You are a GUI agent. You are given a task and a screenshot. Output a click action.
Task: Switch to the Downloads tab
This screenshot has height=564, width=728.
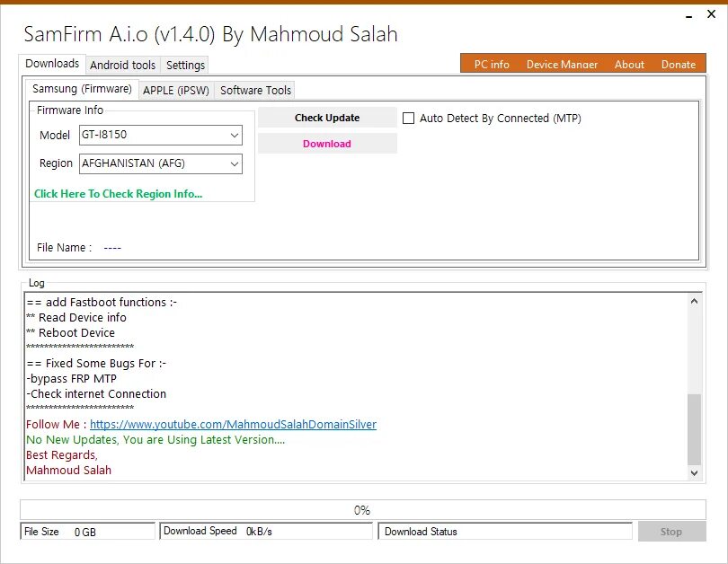click(52, 64)
